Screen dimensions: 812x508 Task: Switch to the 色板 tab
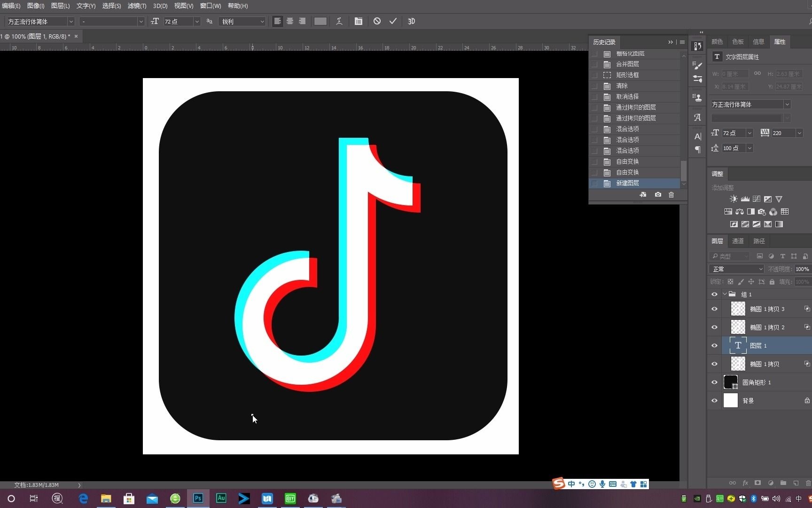(738, 41)
